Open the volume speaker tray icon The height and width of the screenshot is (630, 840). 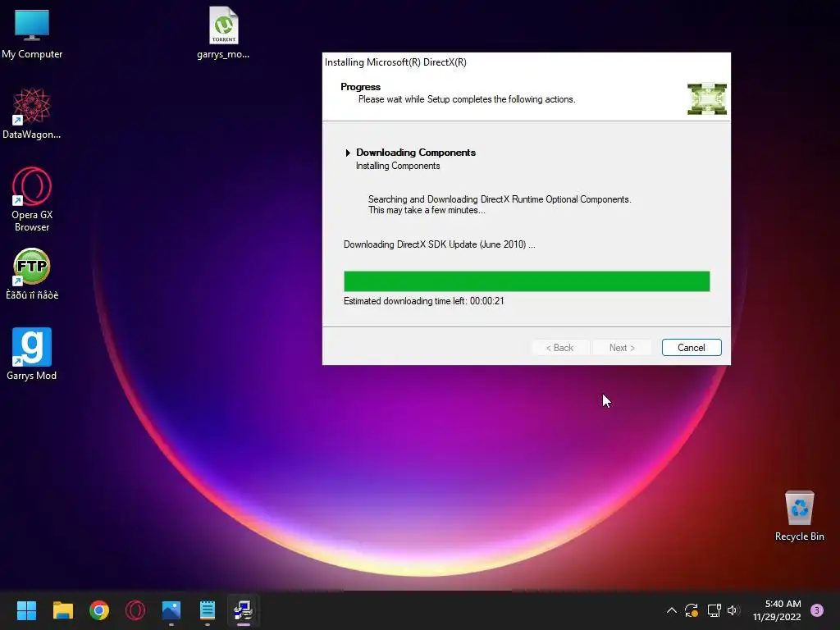tap(734, 610)
